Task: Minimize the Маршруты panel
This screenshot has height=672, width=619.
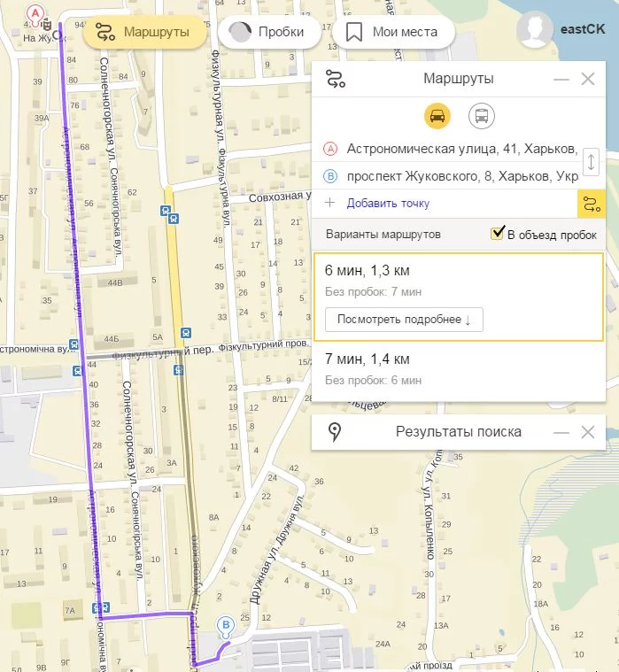Action: [x=561, y=80]
